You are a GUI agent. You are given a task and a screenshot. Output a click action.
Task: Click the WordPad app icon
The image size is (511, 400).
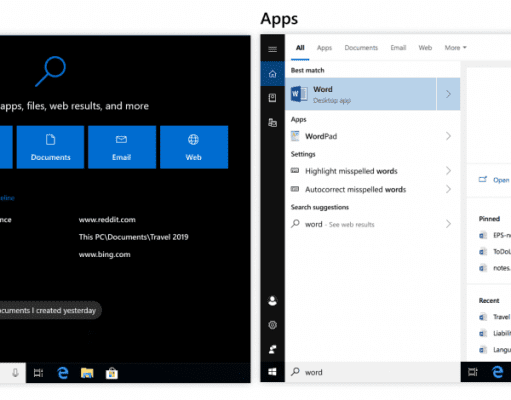click(295, 136)
